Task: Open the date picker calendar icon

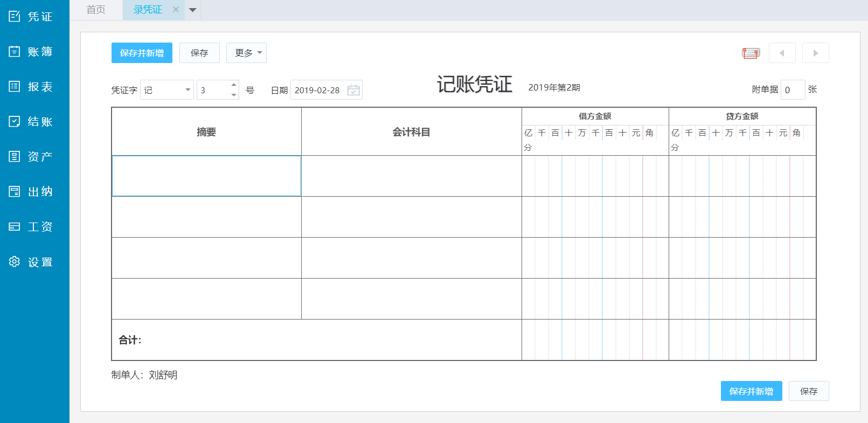Action: (353, 90)
